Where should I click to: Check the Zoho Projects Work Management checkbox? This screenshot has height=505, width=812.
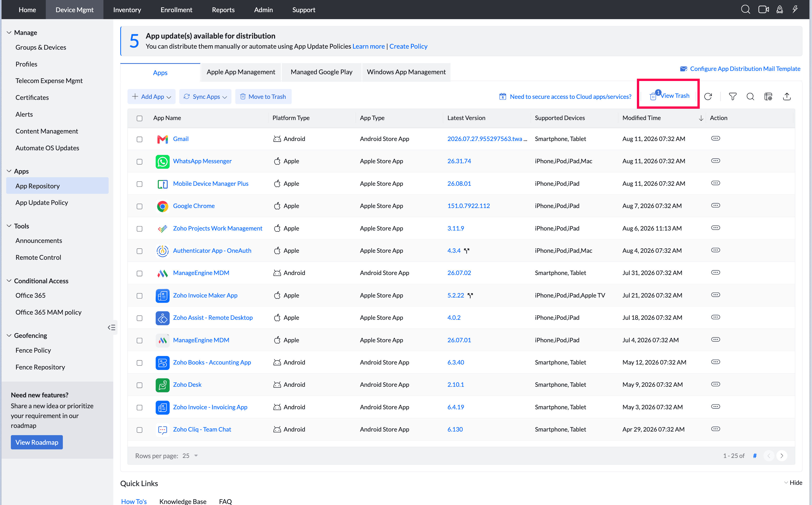(139, 229)
